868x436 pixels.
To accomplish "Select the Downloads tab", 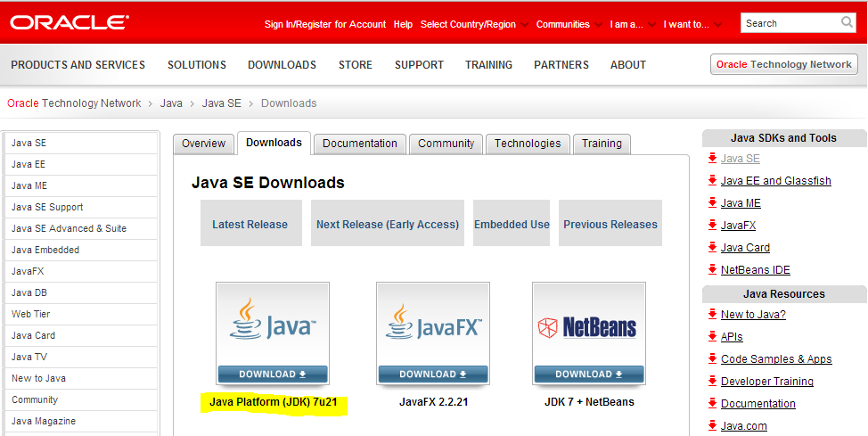I will tap(274, 143).
